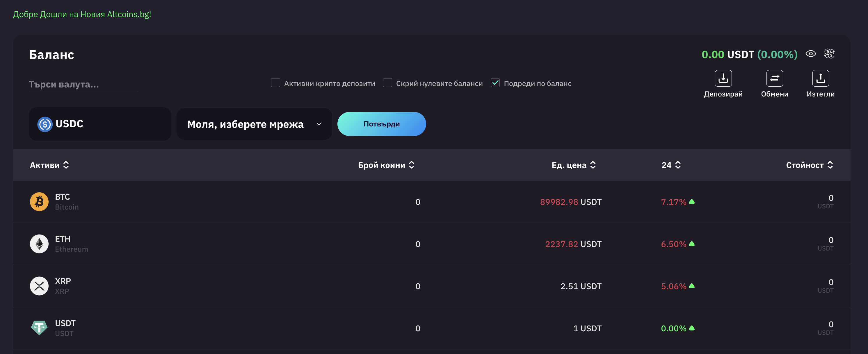Click the 2237.82 USDT price
Image resolution: width=868 pixels, height=354 pixels.
click(x=573, y=244)
